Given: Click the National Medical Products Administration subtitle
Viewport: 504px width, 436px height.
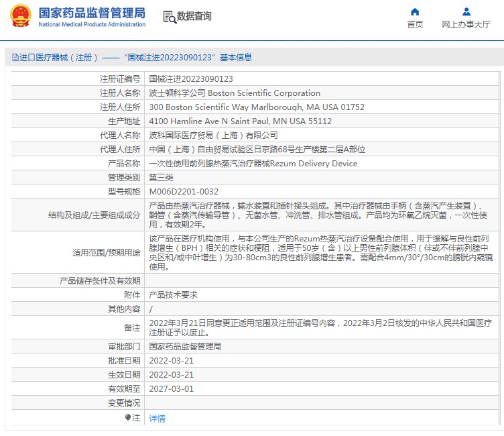Looking at the screenshot, I should click(92, 24).
